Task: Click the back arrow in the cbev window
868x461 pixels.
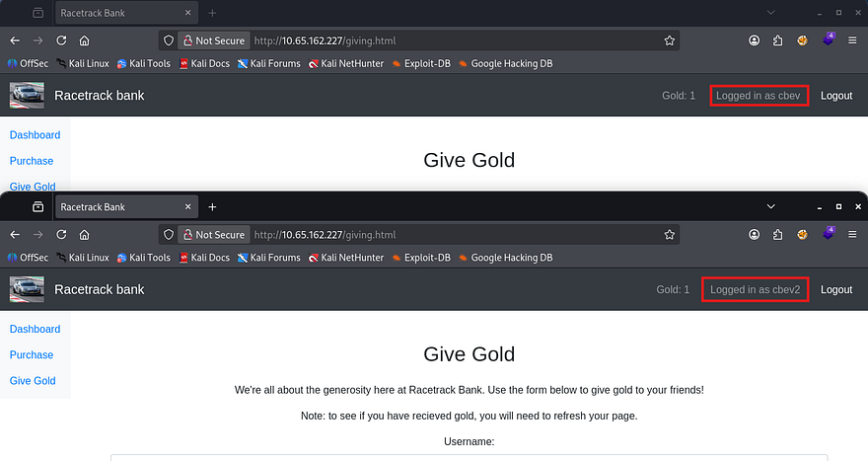Action: pos(14,40)
